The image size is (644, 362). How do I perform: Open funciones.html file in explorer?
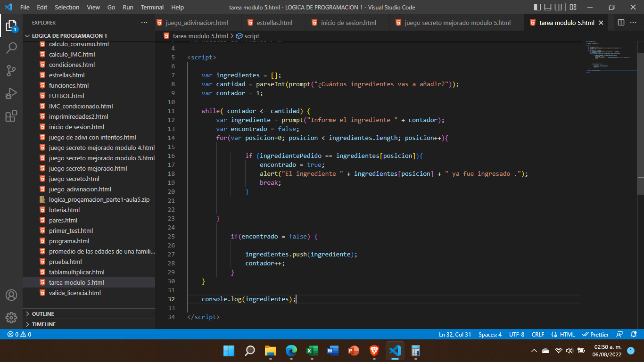point(69,86)
